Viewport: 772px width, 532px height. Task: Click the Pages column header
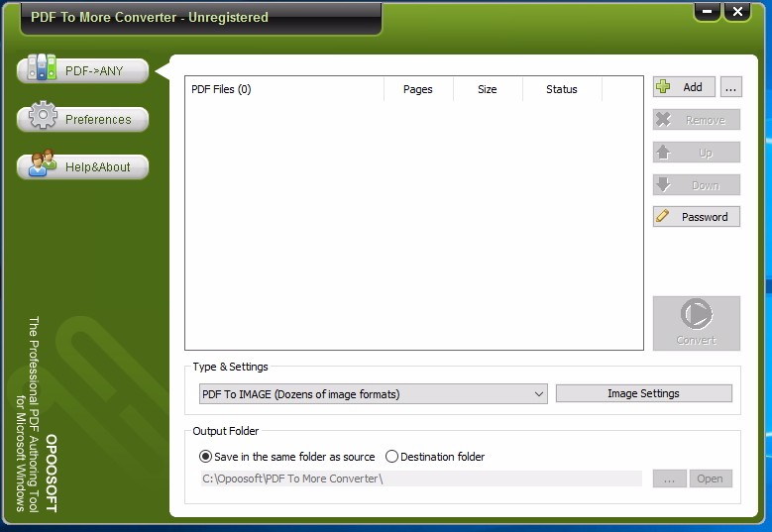418,89
